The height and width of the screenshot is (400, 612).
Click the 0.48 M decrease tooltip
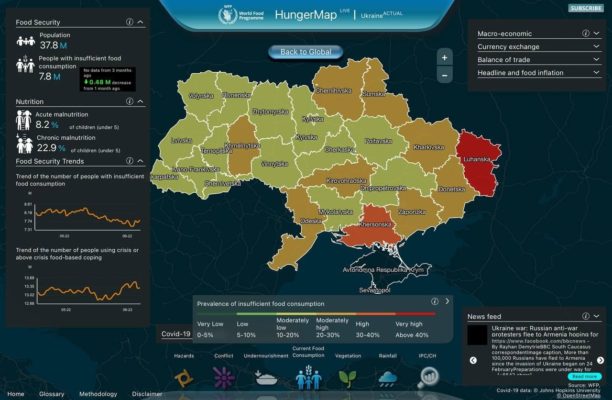[x=108, y=79]
